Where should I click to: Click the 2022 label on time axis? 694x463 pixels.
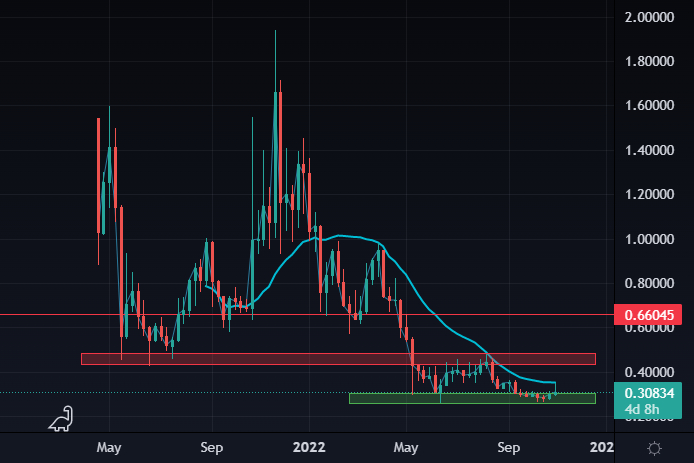coord(309,448)
